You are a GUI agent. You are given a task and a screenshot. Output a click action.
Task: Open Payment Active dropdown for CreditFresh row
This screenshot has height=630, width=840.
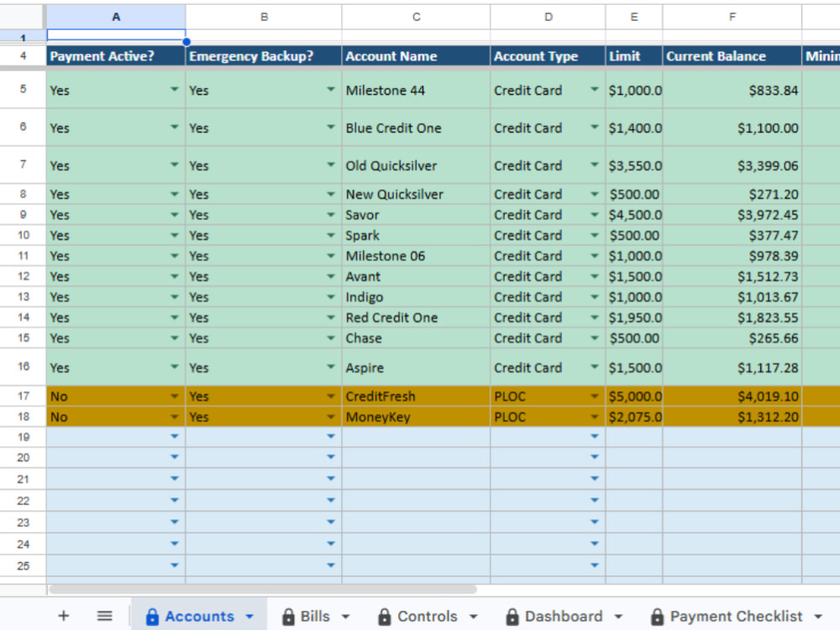pyautogui.click(x=175, y=396)
